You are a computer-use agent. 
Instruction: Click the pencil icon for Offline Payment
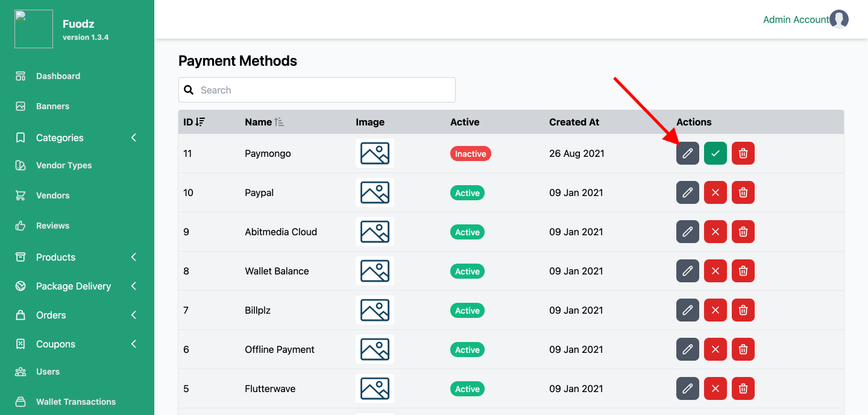click(x=687, y=350)
